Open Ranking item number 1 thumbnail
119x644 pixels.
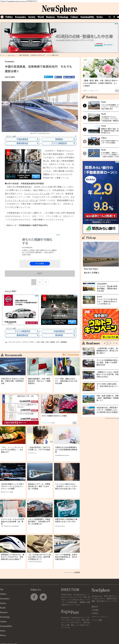pos(94,105)
